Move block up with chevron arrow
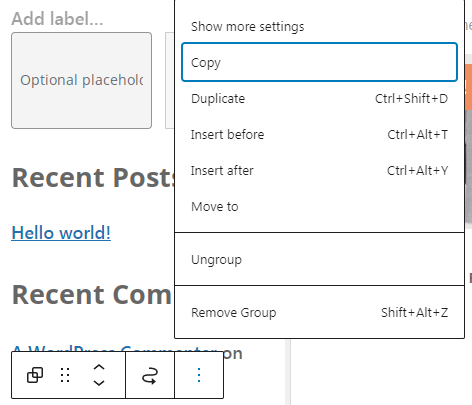 (x=99, y=368)
